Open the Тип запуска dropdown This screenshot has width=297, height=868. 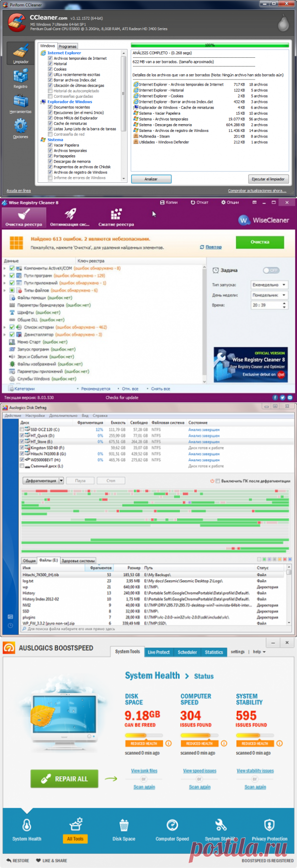[269, 285]
